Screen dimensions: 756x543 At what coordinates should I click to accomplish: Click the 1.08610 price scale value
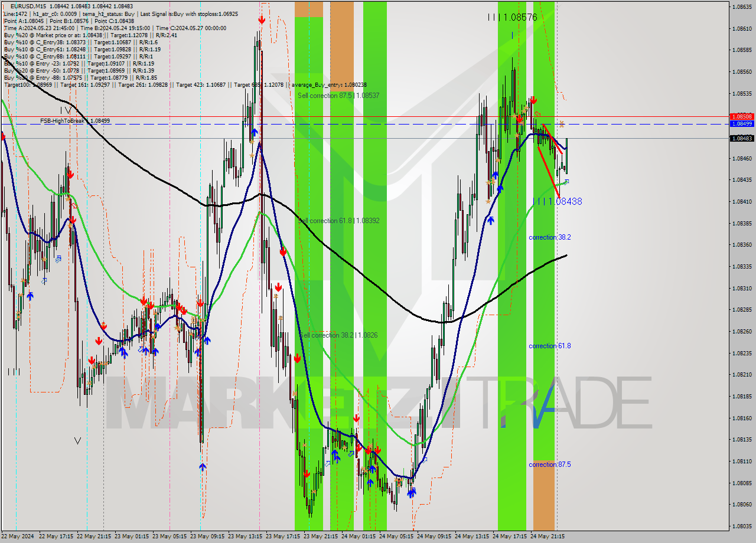click(742, 28)
